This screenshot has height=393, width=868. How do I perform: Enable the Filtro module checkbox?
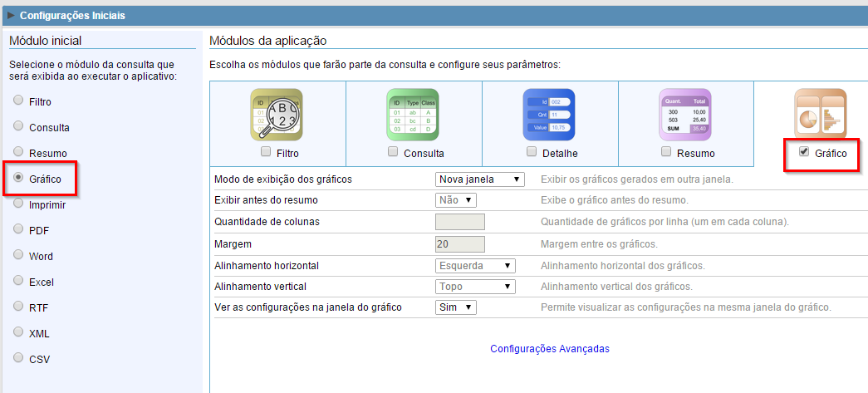coord(266,152)
